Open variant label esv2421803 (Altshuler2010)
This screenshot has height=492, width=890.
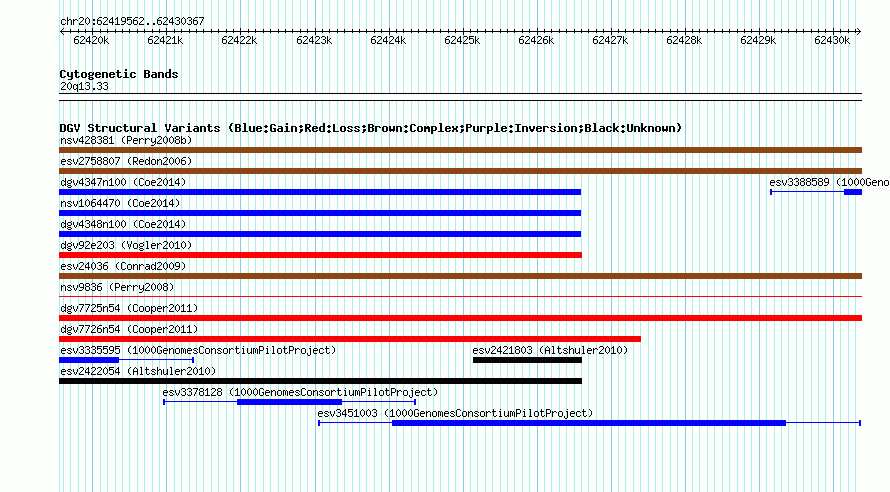coord(550,350)
